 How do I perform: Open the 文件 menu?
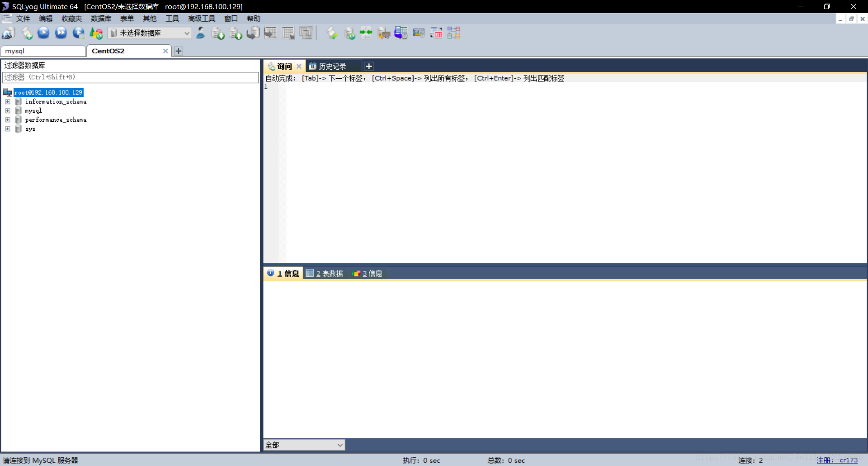click(x=23, y=19)
